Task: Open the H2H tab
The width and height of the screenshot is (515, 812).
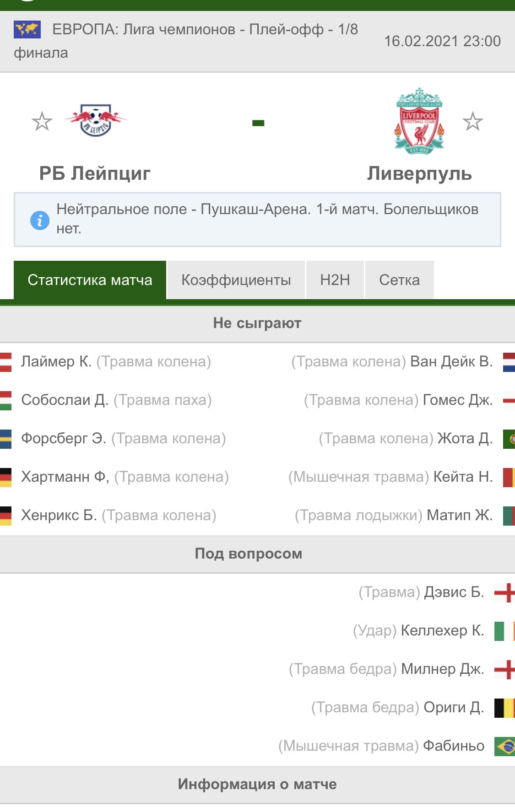Action: click(335, 280)
